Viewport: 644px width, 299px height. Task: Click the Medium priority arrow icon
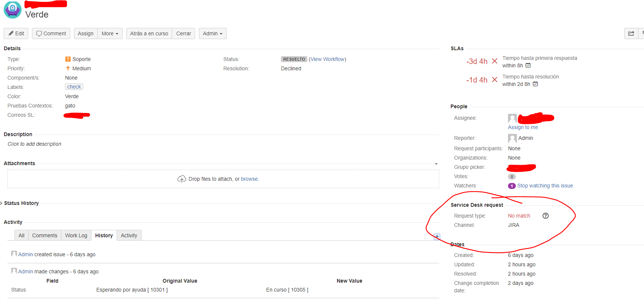coord(68,68)
